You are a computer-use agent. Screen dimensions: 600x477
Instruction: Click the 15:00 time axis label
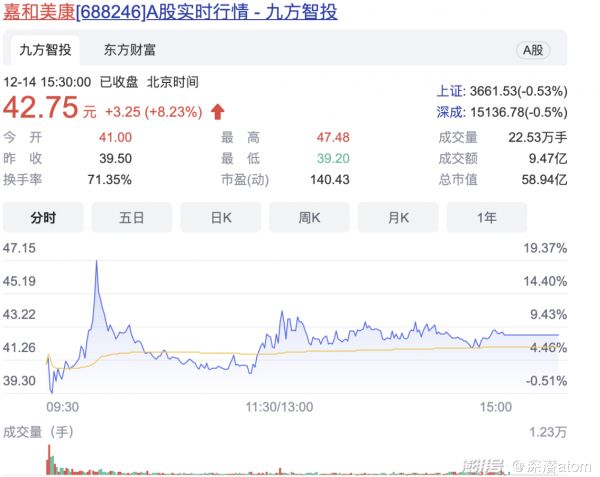click(x=496, y=407)
